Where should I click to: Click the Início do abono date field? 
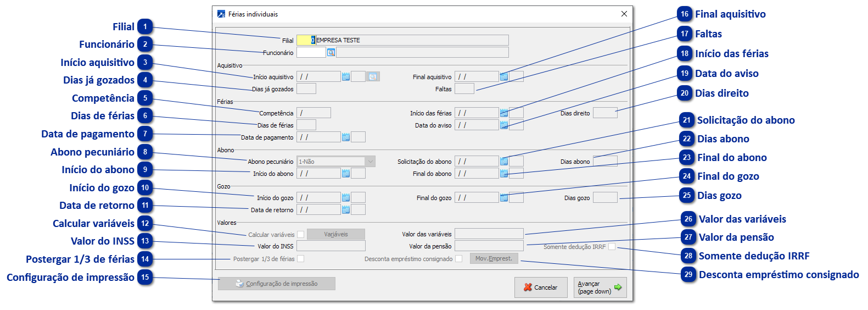pos(318,174)
